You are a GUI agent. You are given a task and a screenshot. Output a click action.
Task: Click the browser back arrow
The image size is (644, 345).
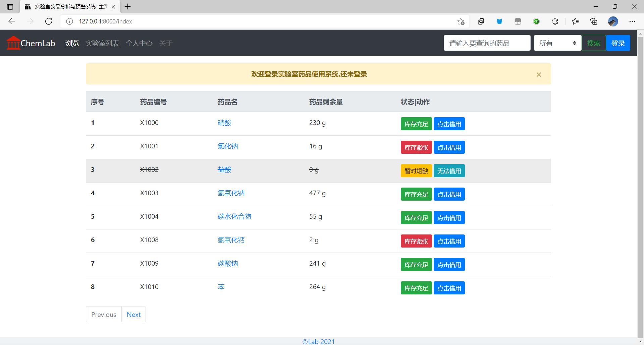tap(12, 21)
